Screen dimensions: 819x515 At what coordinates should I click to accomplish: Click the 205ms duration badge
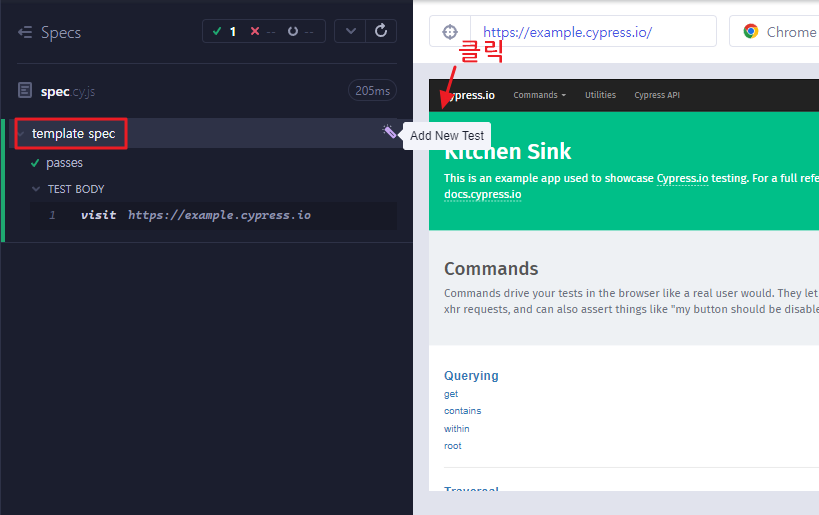372,90
